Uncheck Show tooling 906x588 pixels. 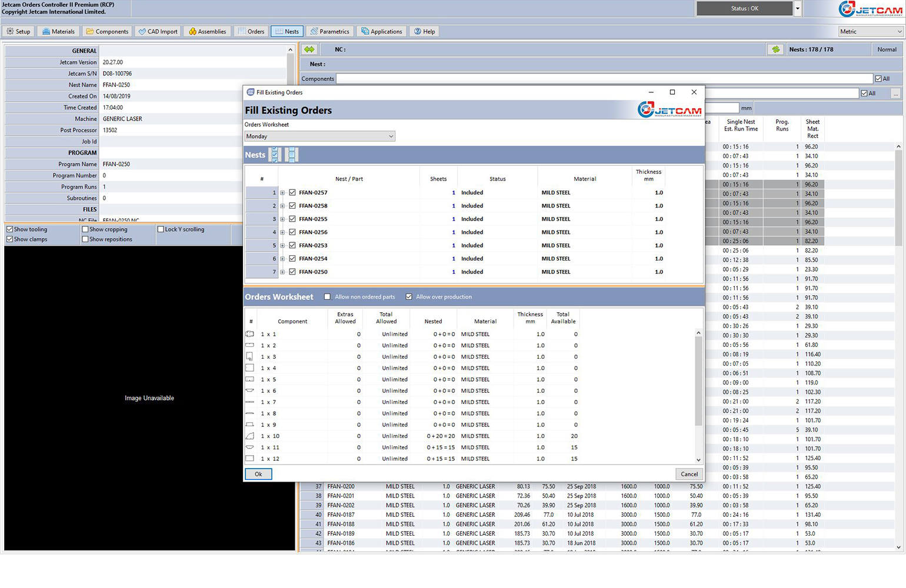(9, 229)
